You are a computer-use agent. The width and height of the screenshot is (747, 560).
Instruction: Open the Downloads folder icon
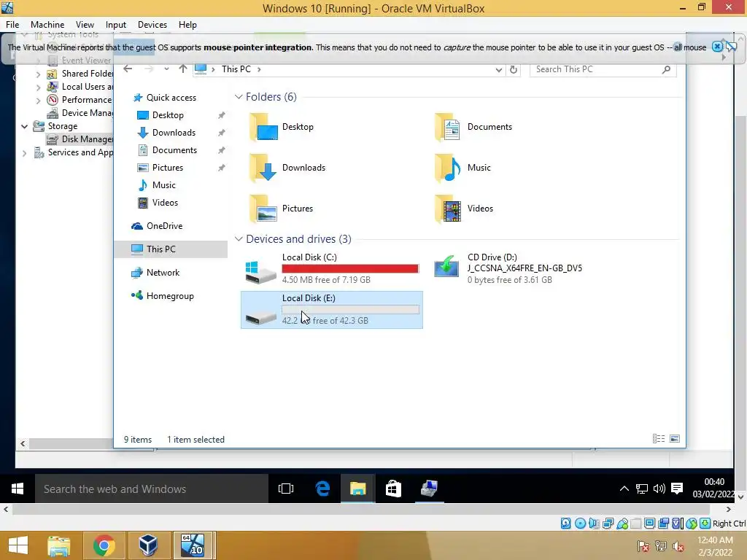263,168
